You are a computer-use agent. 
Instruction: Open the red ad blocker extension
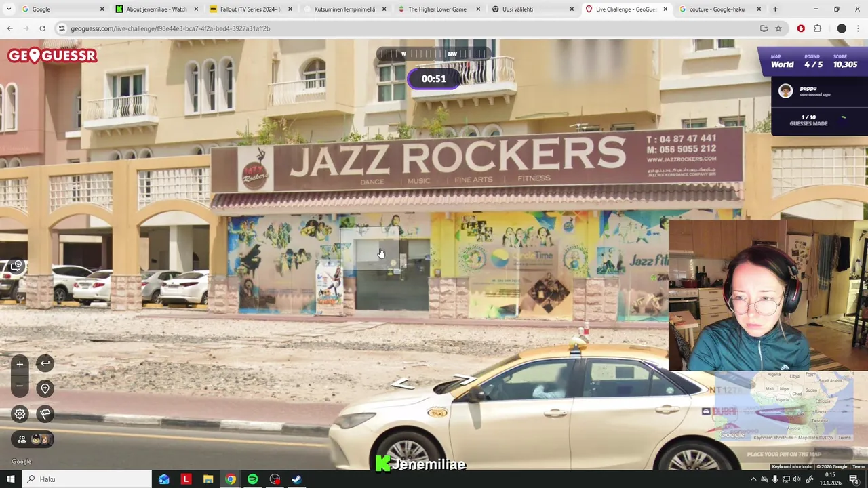pos(801,28)
